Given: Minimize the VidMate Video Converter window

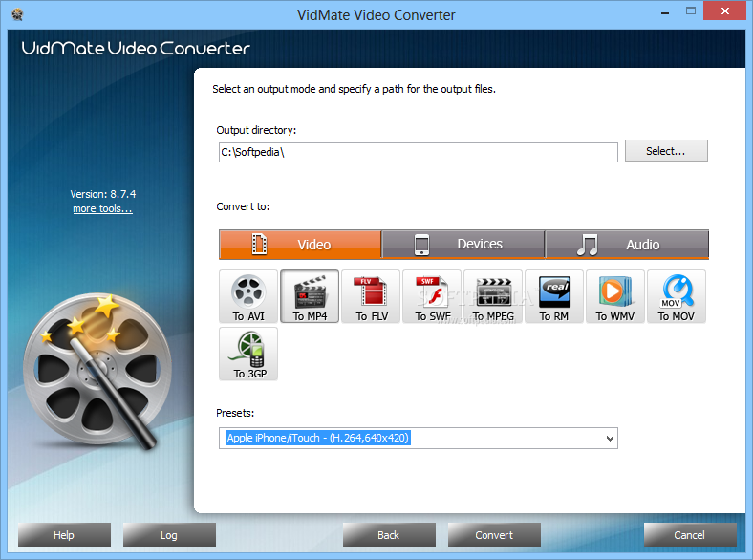Looking at the screenshot, I should [x=665, y=11].
